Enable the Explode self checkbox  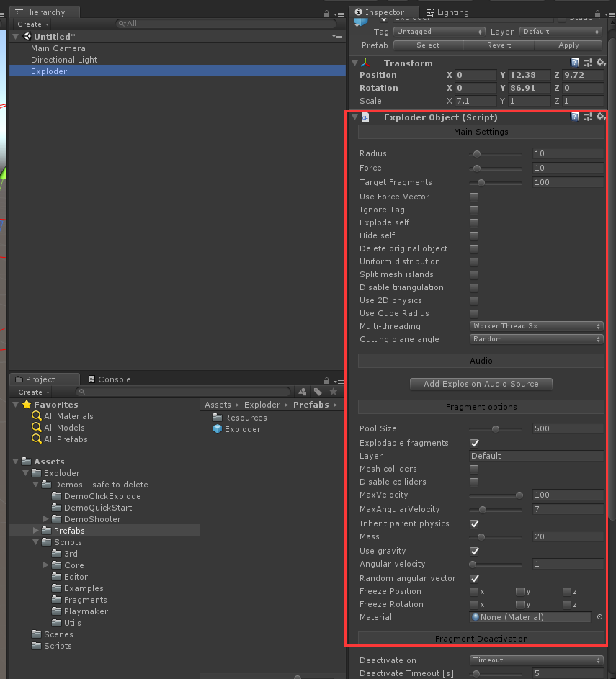473,222
